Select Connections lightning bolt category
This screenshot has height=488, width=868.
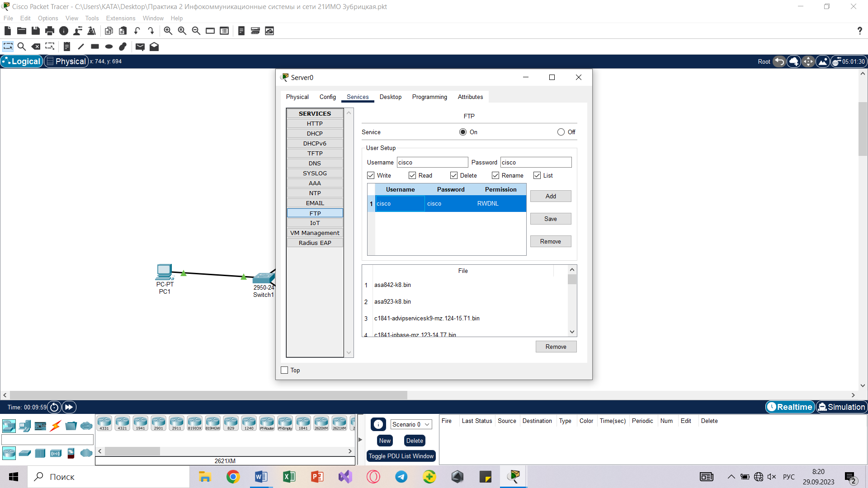[56, 426]
